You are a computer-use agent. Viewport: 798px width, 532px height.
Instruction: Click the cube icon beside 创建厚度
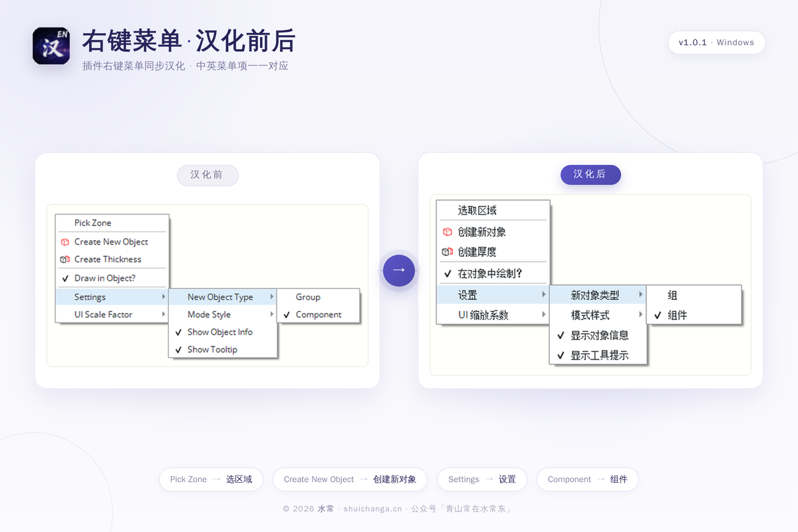pos(447,252)
